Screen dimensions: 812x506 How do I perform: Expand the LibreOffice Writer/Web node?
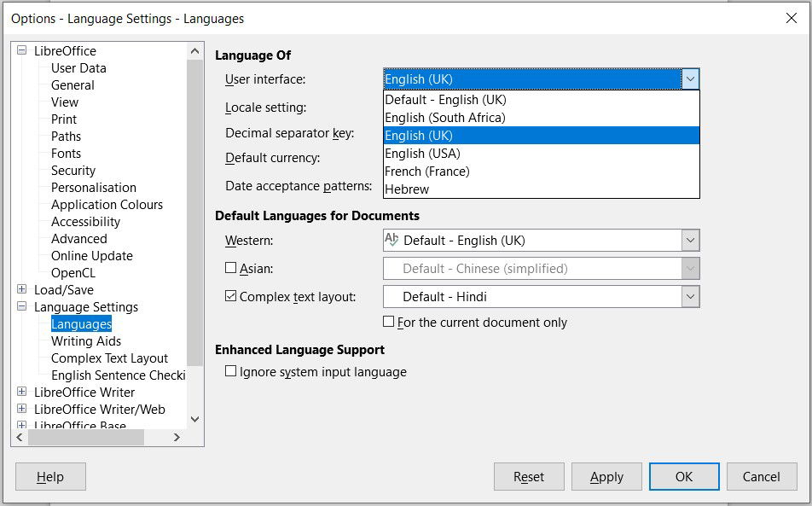tap(22, 409)
